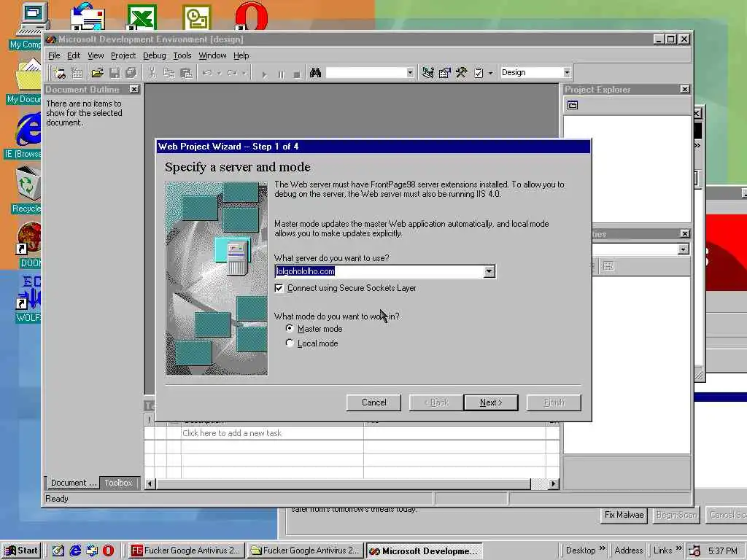Open the Properties panel object dropdown
Screen dimensions: 747x560
pos(683,249)
